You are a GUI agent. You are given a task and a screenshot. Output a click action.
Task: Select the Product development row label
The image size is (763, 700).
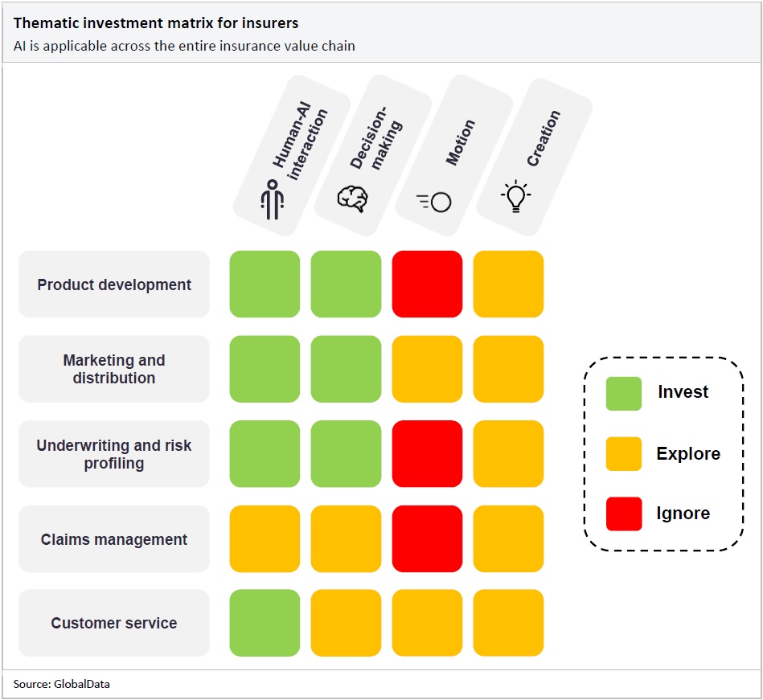click(x=114, y=285)
